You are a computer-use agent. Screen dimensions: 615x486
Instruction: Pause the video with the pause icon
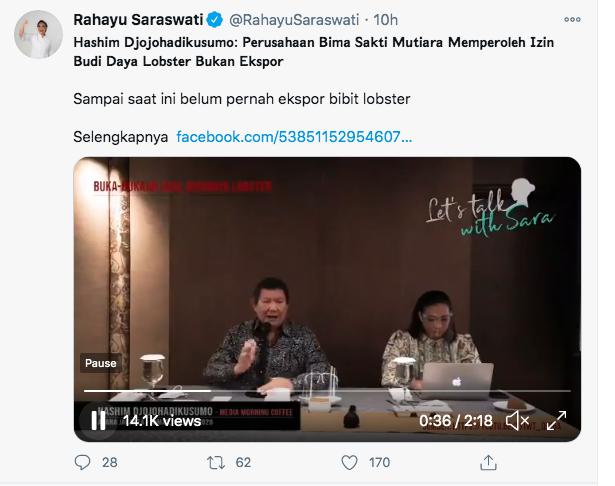tap(98, 421)
